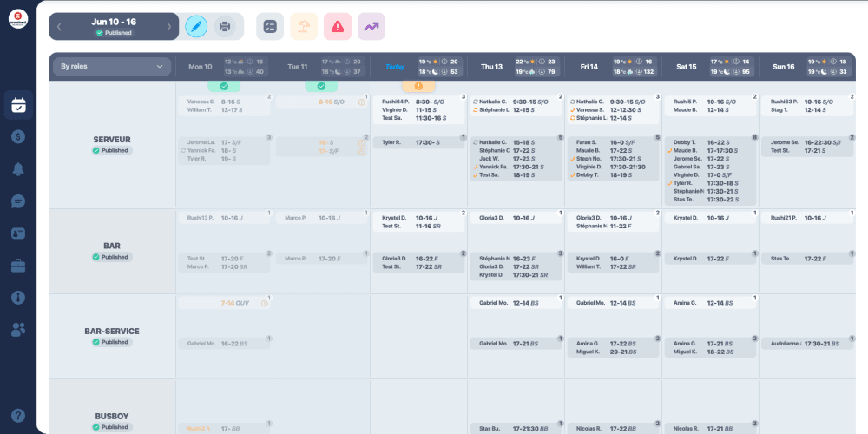Click the SERVEUR role label
Viewport: 868px width, 434px height.
coord(112,140)
